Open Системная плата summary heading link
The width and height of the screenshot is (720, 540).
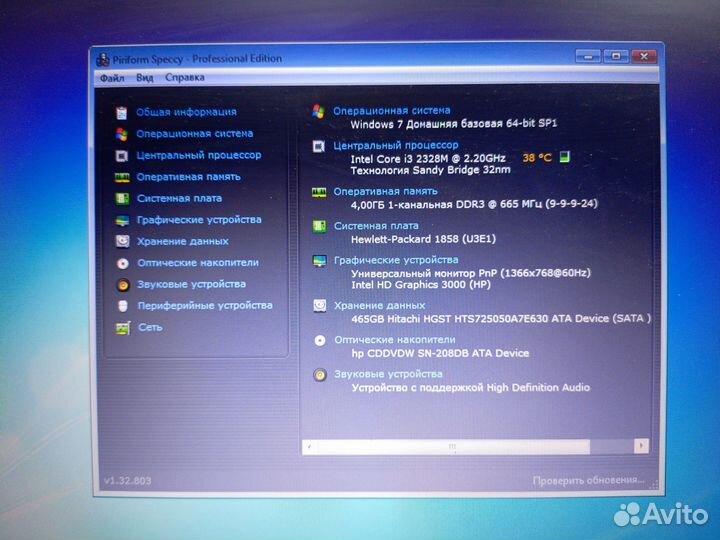377,226
